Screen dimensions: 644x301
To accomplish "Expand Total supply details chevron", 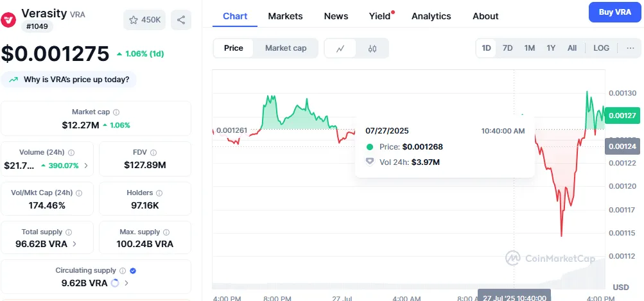I will pos(74,244).
